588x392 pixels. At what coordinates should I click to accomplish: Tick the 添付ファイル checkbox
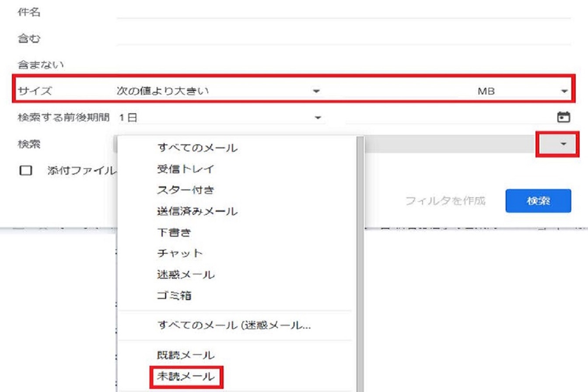point(26,171)
